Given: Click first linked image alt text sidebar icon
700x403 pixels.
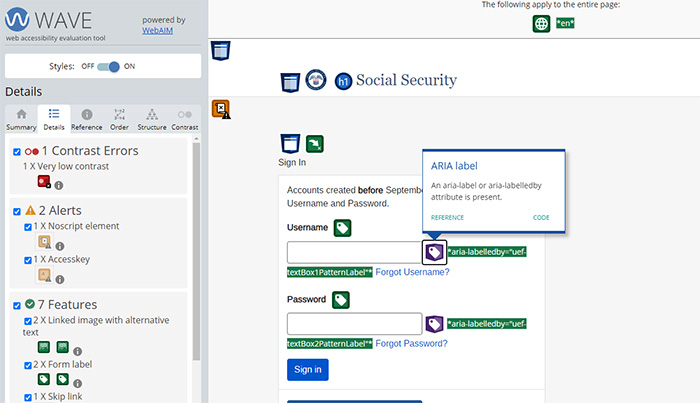Looking at the screenshot, I should click(x=44, y=347).
